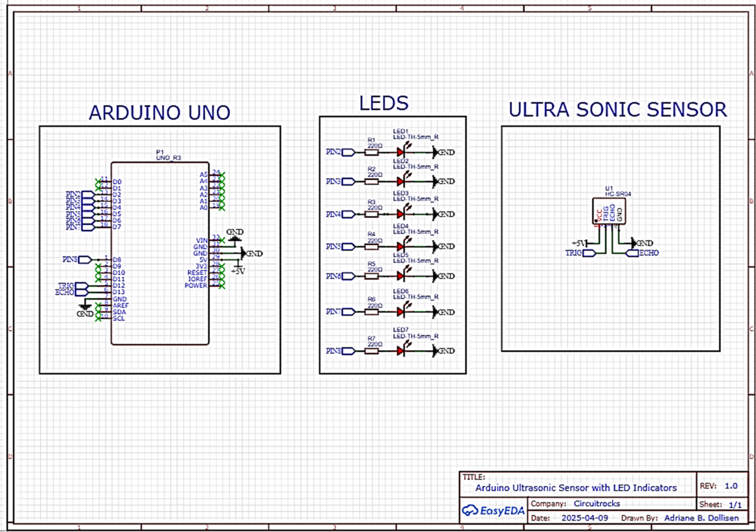
Task: Click the +5V power flag below GND
Action: tap(238, 266)
